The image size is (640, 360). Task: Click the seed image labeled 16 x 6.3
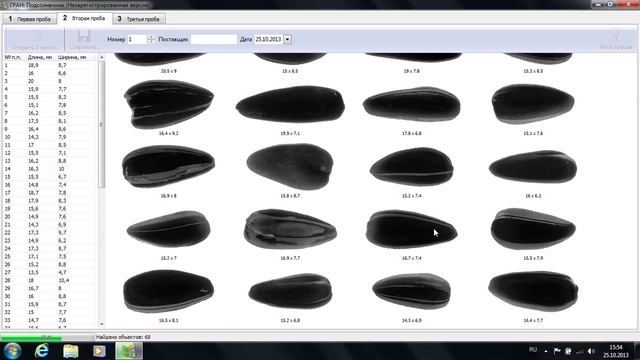[x=533, y=167]
